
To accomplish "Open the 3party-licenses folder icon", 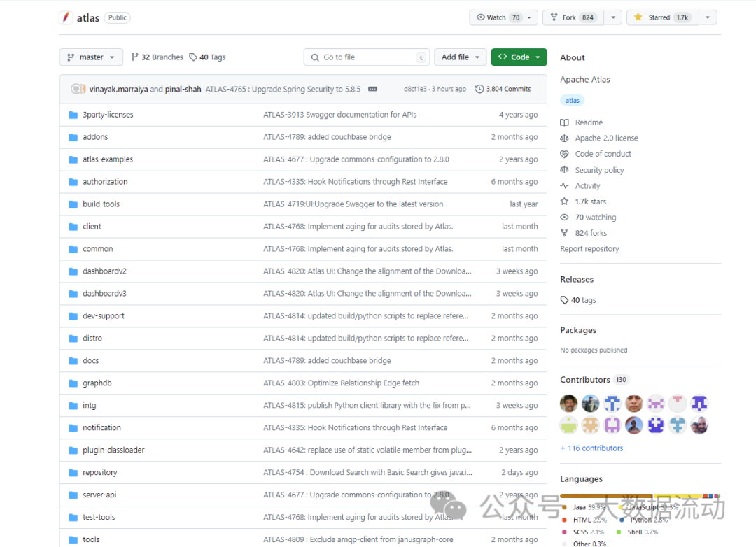I will [x=73, y=115].
